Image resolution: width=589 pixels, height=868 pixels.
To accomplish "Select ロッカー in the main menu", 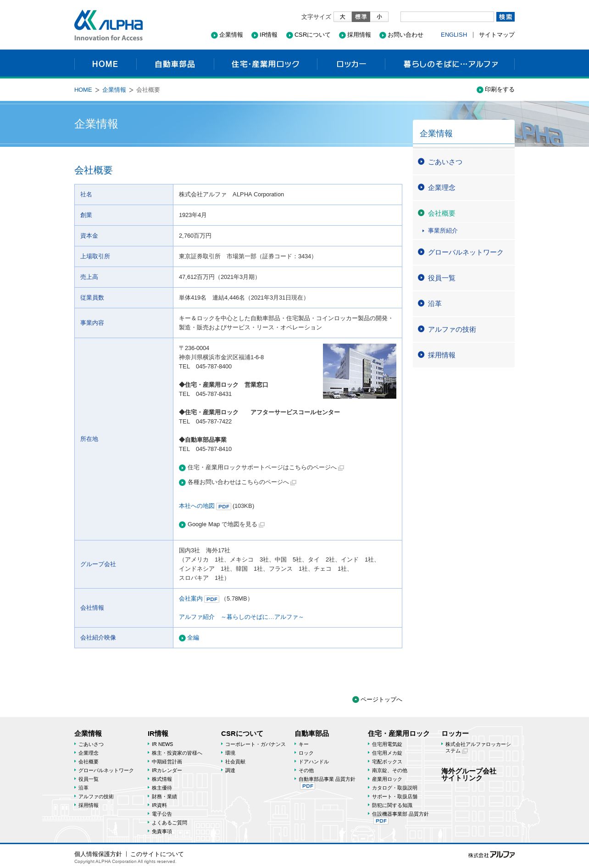I will (x=351, y=64).
